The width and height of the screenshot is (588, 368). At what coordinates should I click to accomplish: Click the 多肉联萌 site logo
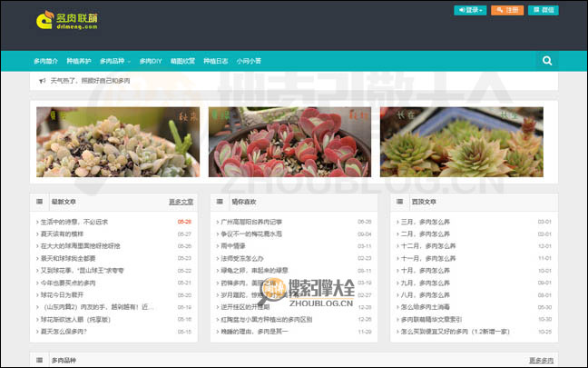(67, 20)
